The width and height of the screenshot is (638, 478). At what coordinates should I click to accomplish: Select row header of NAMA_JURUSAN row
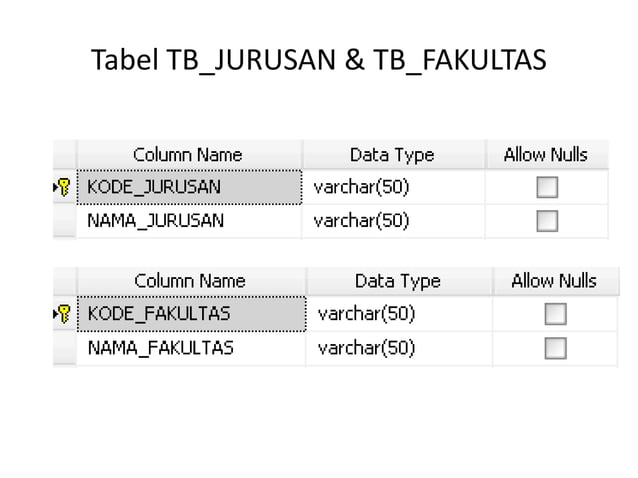click(65, 221)
